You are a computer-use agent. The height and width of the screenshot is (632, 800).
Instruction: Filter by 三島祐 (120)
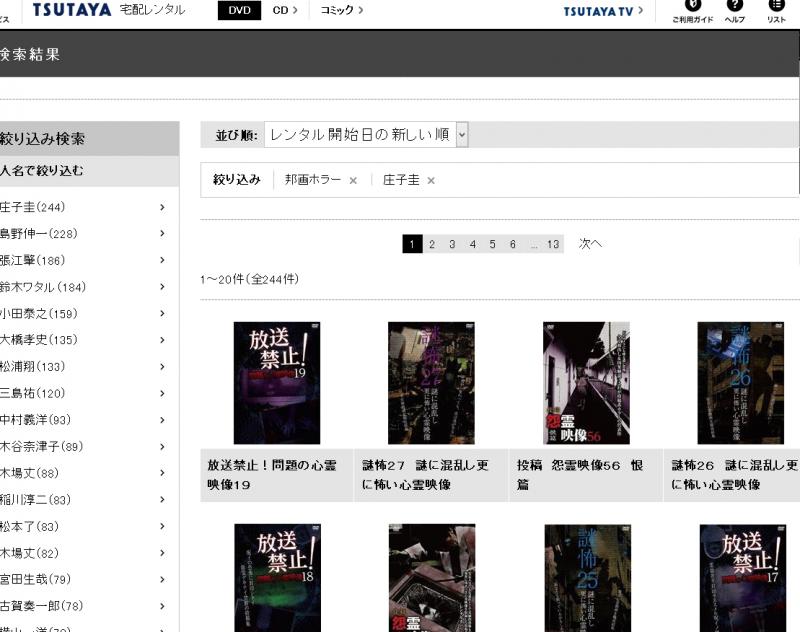tap(83, 393)
